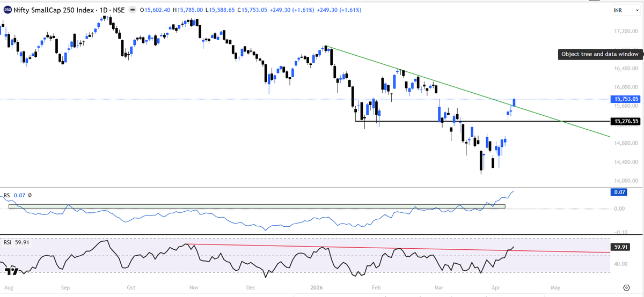Select the black horizontal support line
The height and width of the screenshot is (297, 644).
[x=483, y=121]
